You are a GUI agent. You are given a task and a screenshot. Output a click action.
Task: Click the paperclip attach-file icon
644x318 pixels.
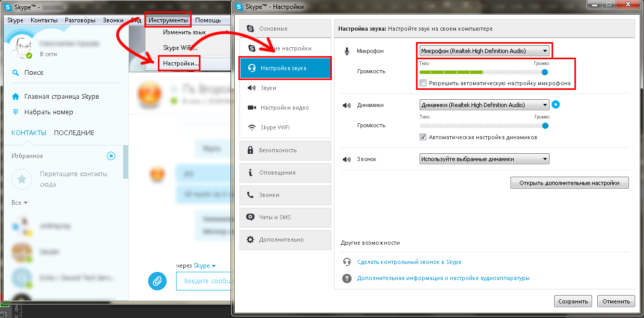click(156, 281)
